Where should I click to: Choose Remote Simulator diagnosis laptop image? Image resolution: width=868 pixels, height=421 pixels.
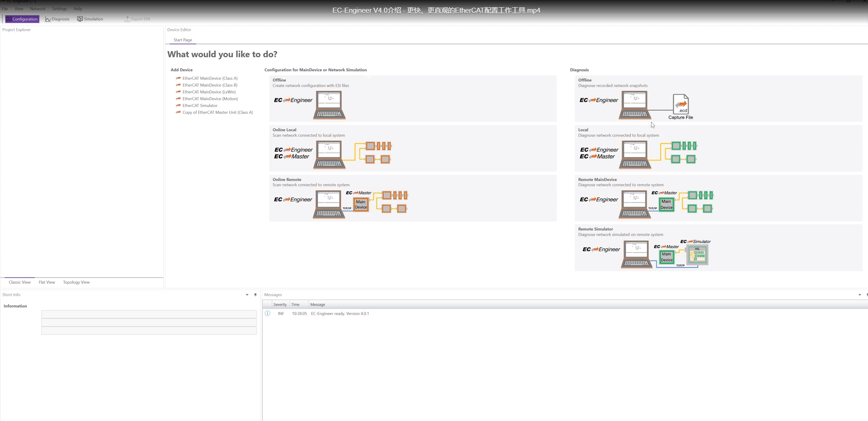click(x=637, y=254)
